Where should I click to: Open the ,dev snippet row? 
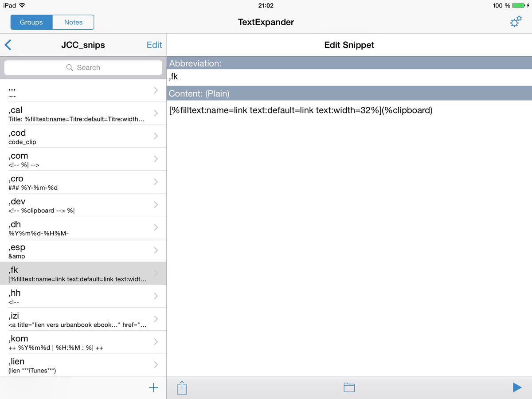coord(83,205)
